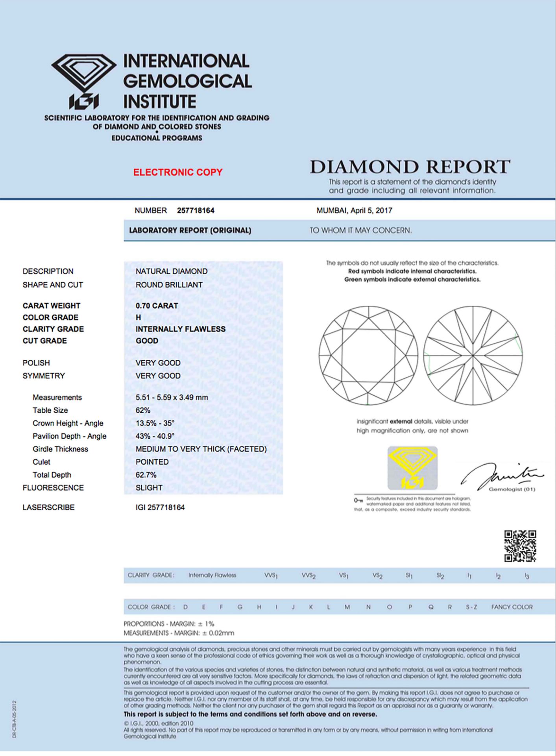Image resolution: width=556 pixels, height=756 pixels.
Task: Click Crown Height value 13.5% - 35°
Action: [x=155, y=423]
